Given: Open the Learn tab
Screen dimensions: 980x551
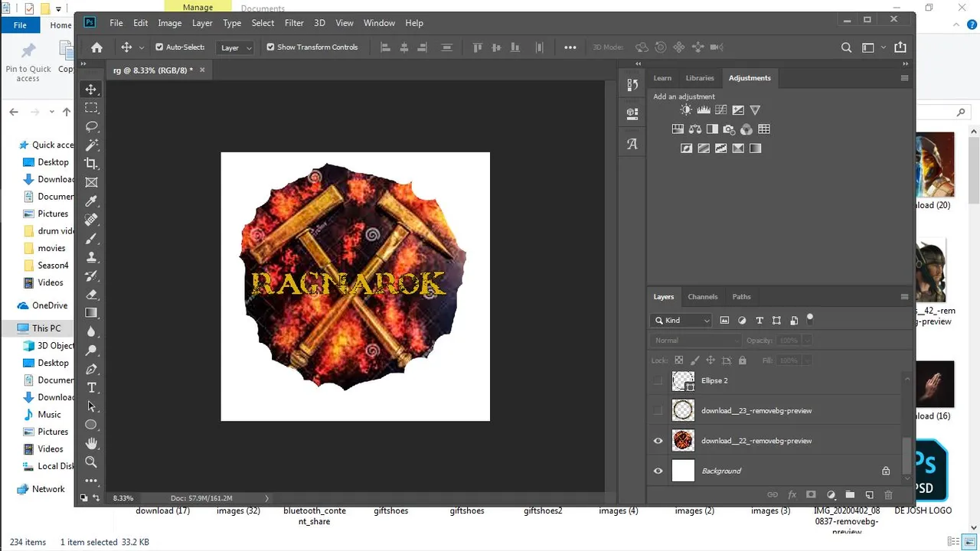Looking at the screenshot, I should (662, 78).
